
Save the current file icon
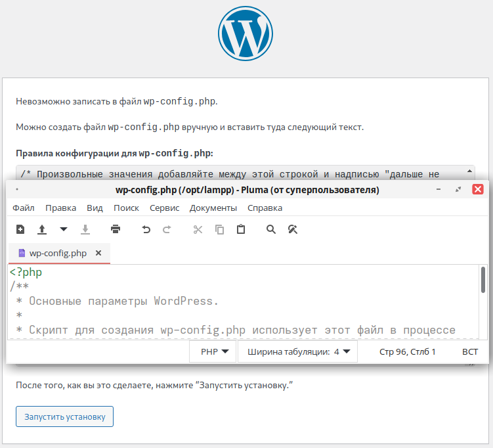click(x=85, y=229)
